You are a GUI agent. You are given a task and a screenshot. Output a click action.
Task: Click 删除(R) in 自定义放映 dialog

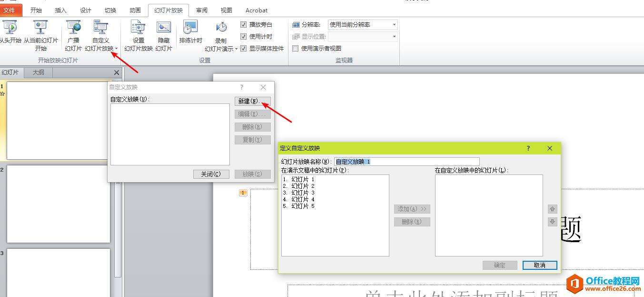[x=253, y=127]
